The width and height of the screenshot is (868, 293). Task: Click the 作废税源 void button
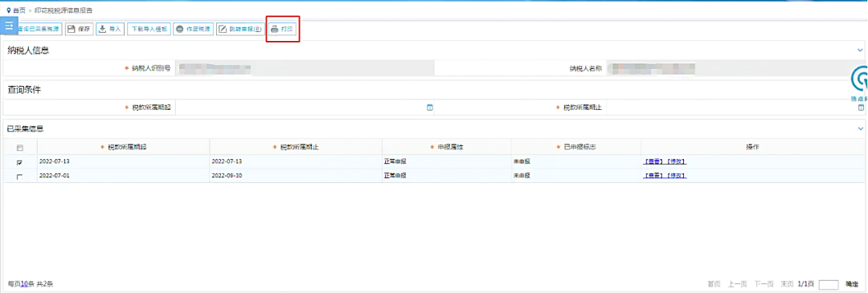[x=193, y=29]
